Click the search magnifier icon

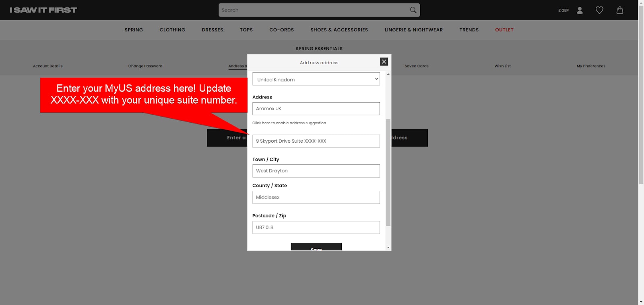(413, 10)
